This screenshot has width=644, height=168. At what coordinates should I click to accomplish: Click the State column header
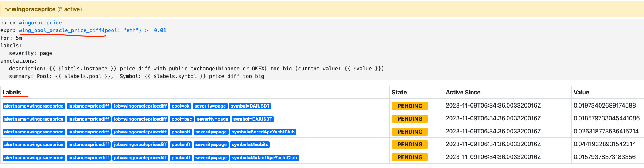[399, 93]
